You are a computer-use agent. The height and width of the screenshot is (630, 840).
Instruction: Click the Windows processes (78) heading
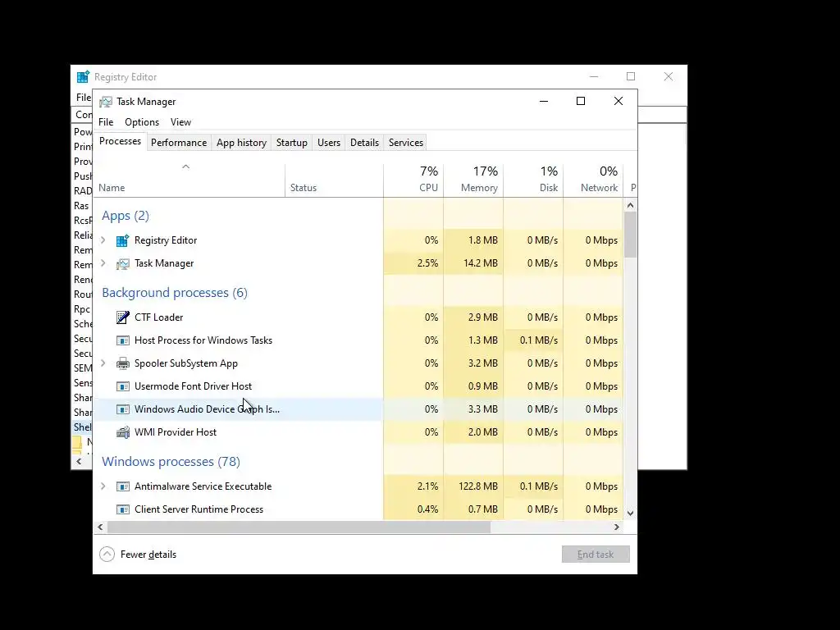point(171,461)
